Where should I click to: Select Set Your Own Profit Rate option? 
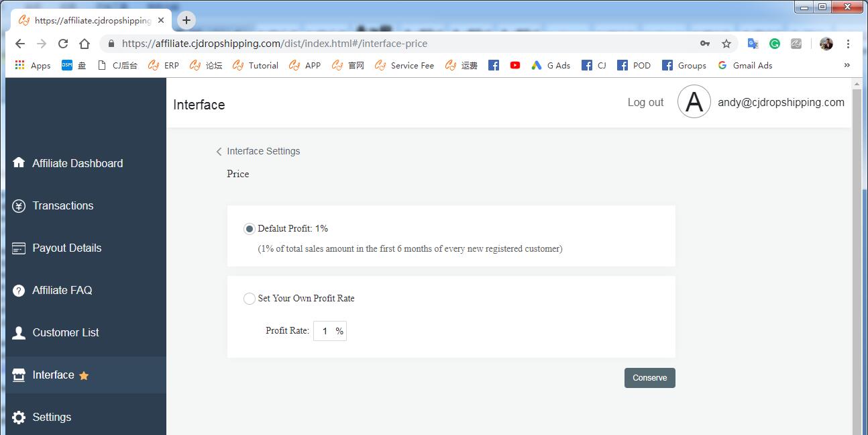coord(250,299)
